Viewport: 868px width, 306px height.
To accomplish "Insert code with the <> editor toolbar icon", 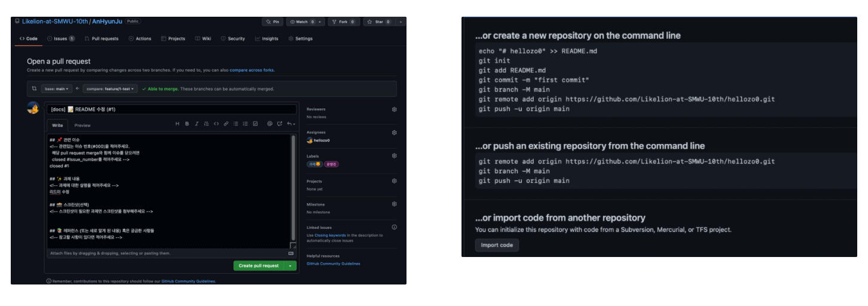I will (x=216, y=124).
